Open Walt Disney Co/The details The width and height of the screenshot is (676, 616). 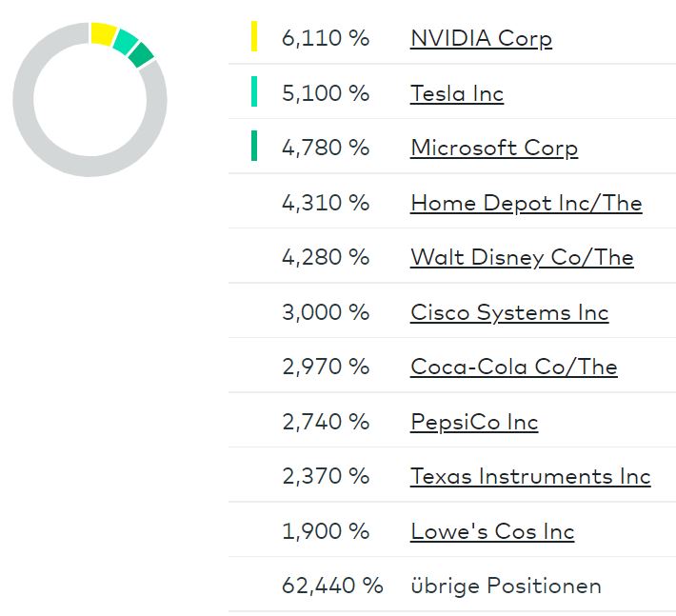(522, 257)
